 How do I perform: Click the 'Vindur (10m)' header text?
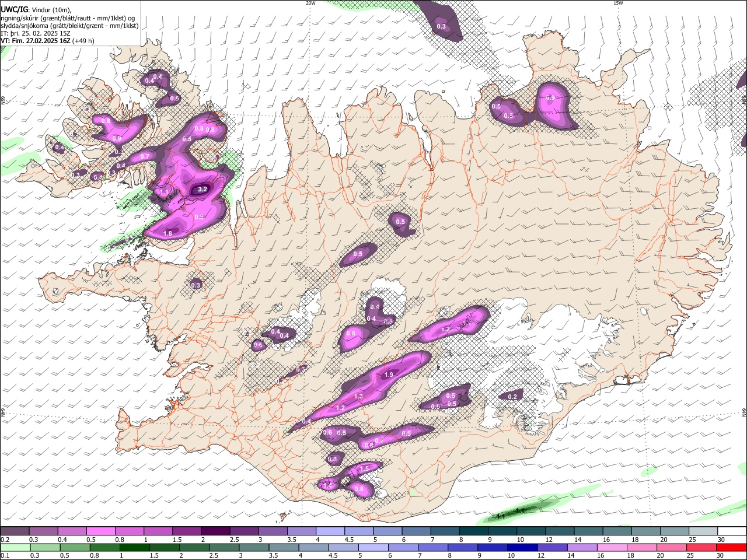click(51, 9)
